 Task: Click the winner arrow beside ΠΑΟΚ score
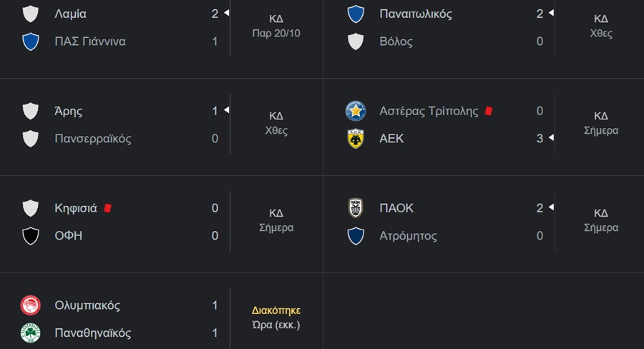tap(551, 207)
